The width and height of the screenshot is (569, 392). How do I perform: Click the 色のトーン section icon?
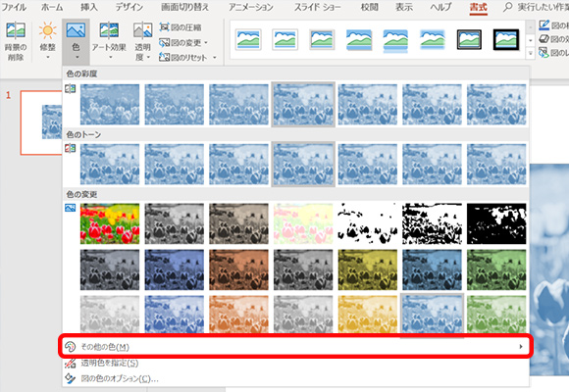tap(70, 148)
